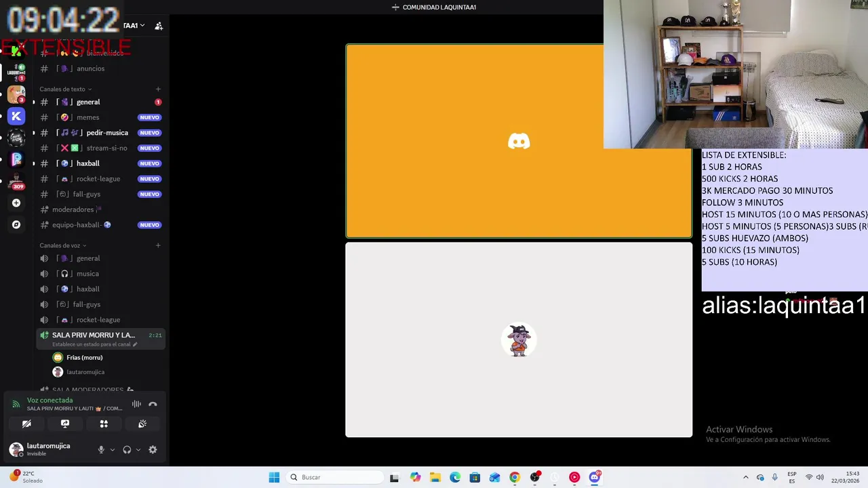Click the Add a Server plus icon
Screen dimensions: 868x488
click(x=16, y=203)
